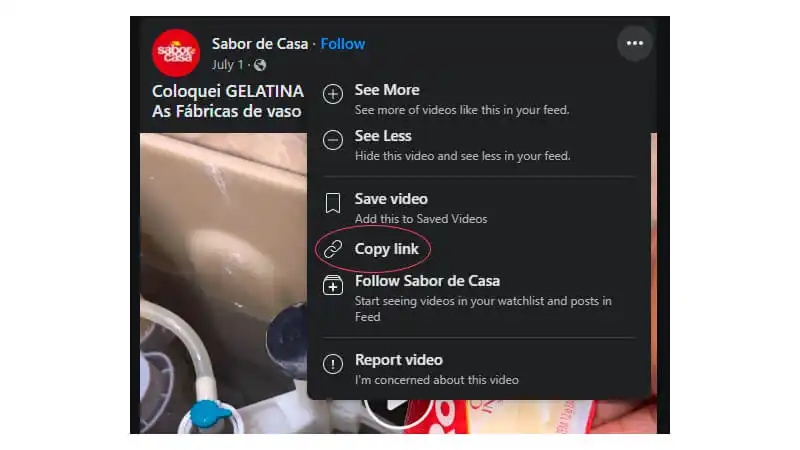Click the See Less minus circle icon
The image size is (800, 450).
click(x=334, y=141)
